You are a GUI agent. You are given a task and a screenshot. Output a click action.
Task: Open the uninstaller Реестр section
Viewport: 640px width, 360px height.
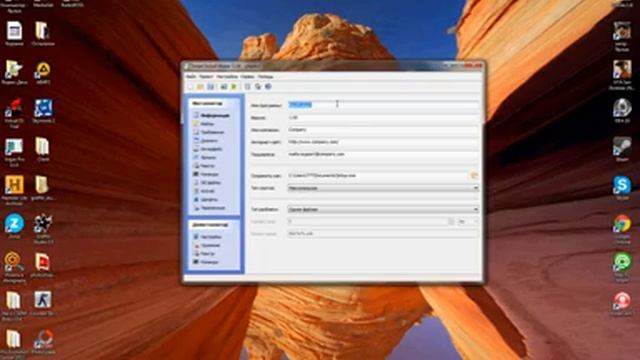(x=204, y=253)
